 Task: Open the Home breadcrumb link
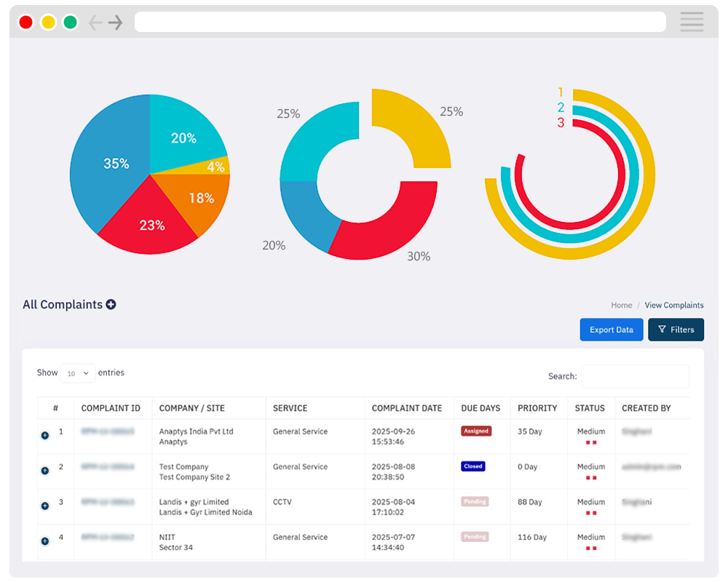coord(621,305)
